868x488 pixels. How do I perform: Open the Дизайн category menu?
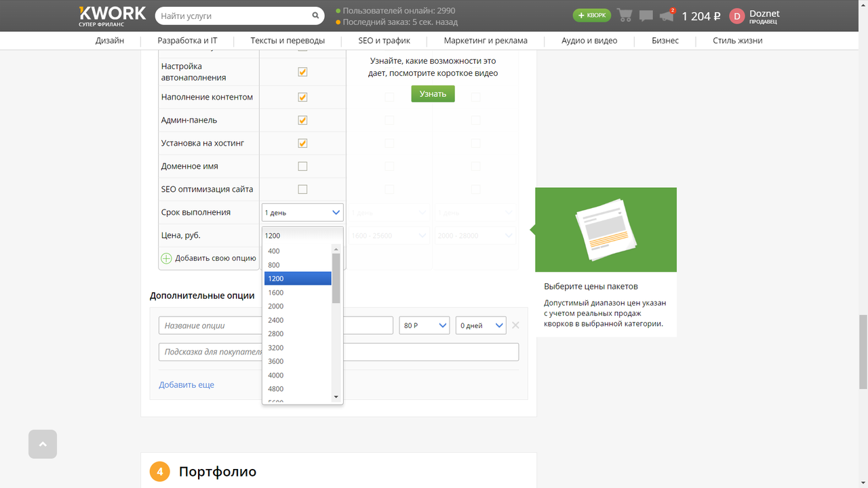pyautogui.click(x=110, y=41)
